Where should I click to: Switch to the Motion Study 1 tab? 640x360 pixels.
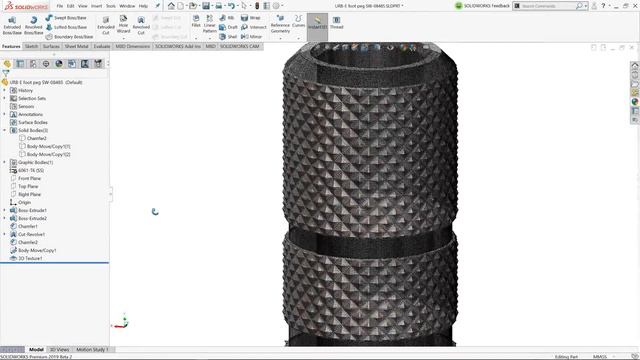coord(92,349)
